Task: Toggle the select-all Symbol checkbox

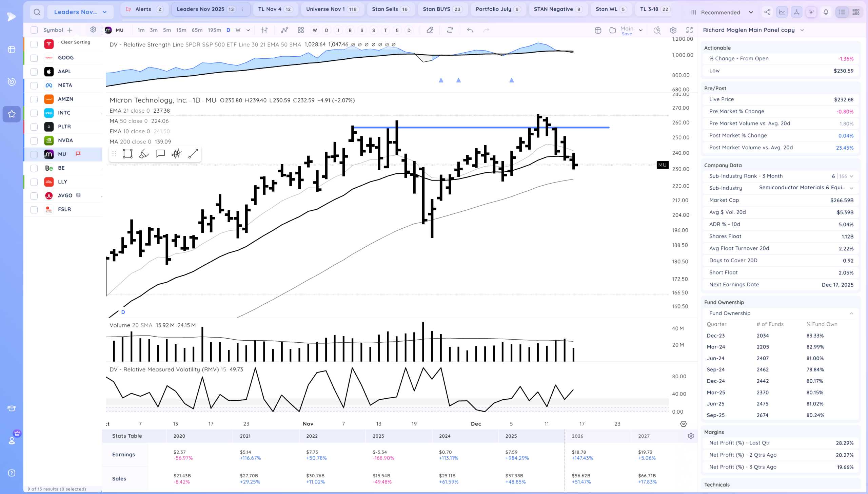Action: click(x=34, y=30)
